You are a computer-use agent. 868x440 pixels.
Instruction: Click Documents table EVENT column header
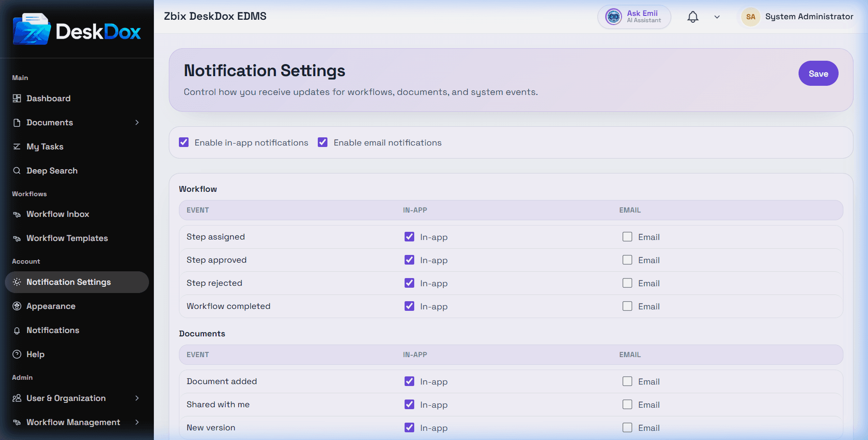[198, 355]
